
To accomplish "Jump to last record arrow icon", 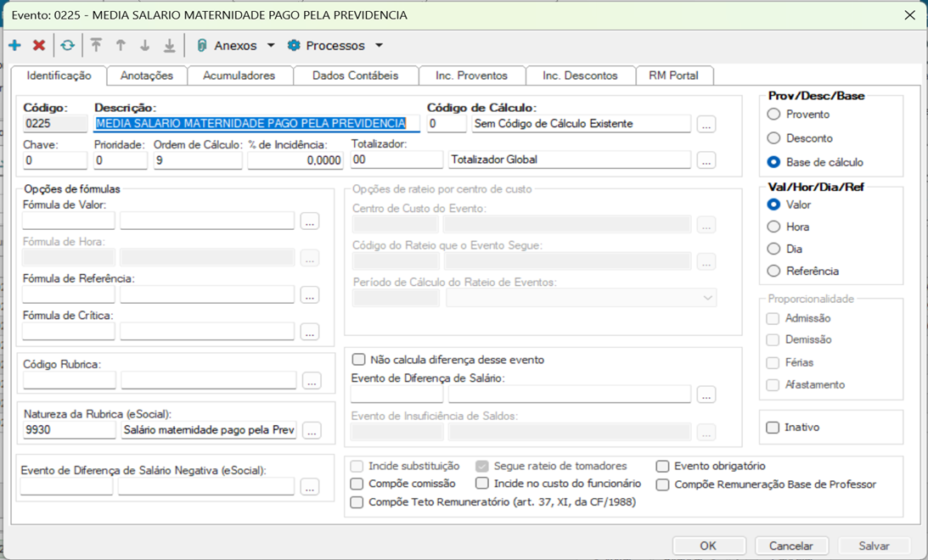I will click(169, 46).
